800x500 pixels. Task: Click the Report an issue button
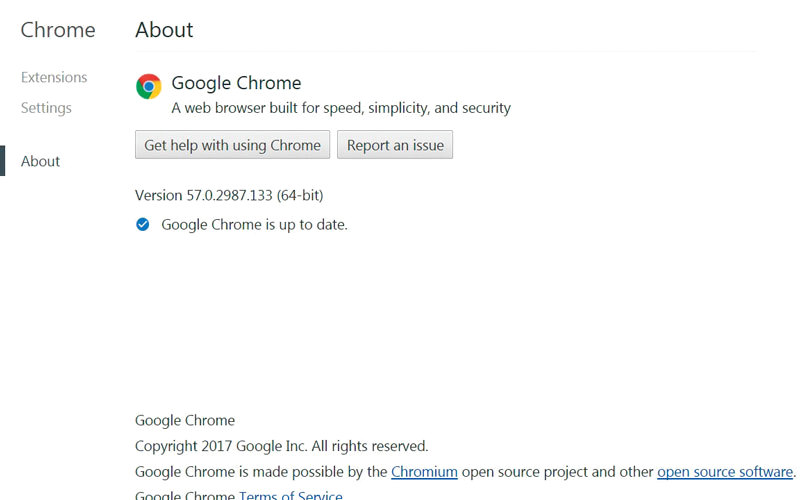395,145
